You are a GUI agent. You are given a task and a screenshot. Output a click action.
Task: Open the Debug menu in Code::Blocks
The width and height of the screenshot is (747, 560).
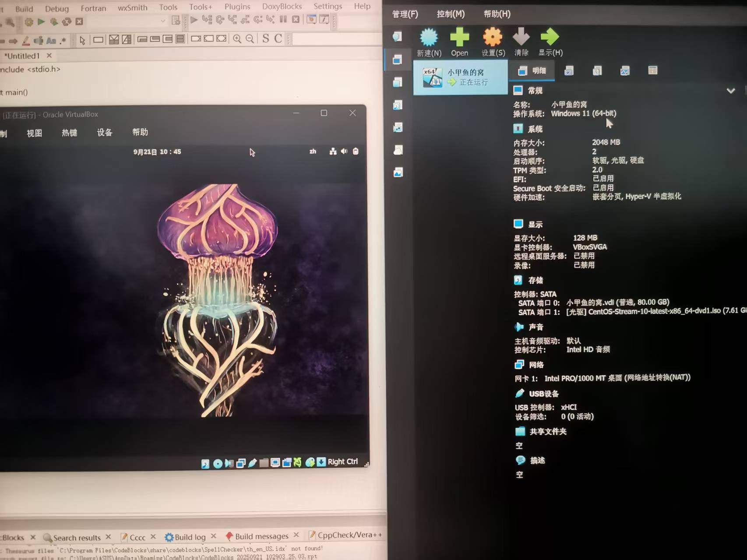[x=57, y=9]
